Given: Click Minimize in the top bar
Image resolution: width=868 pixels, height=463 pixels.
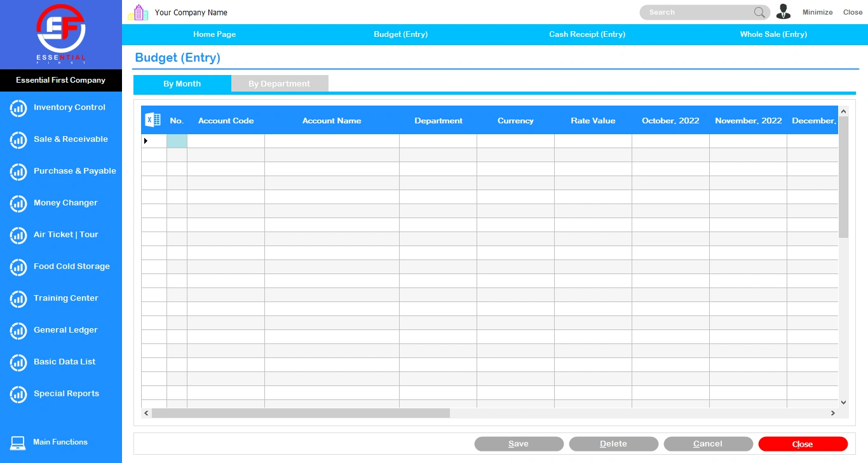Looking at the screenshot, I should (817, 12).
